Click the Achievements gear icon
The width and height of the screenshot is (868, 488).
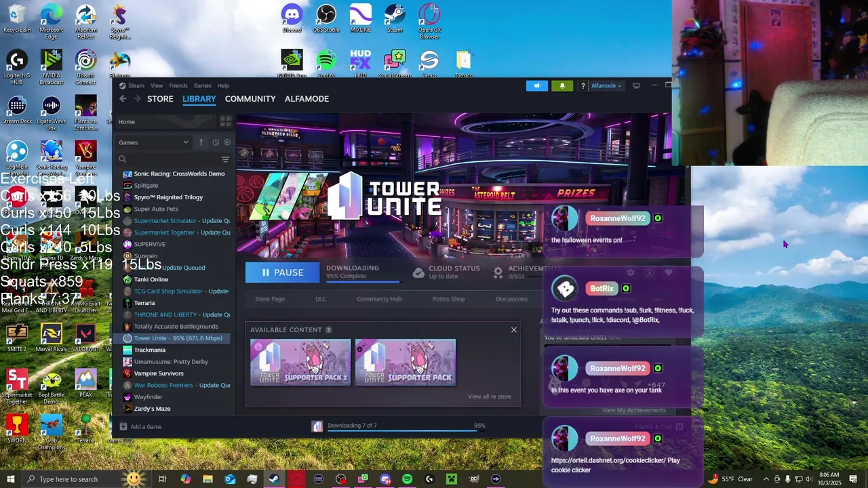[498, 272]
